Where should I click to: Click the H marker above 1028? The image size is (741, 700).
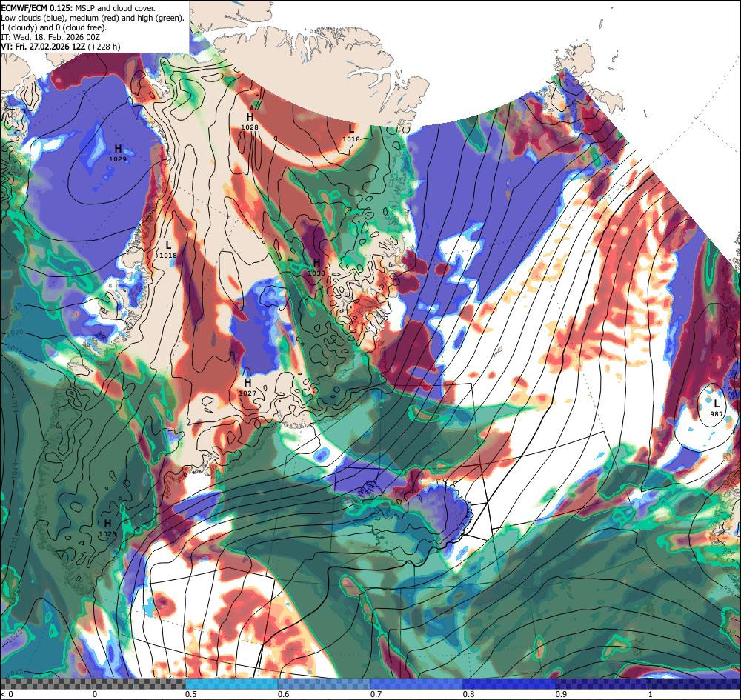coord(250,117)
